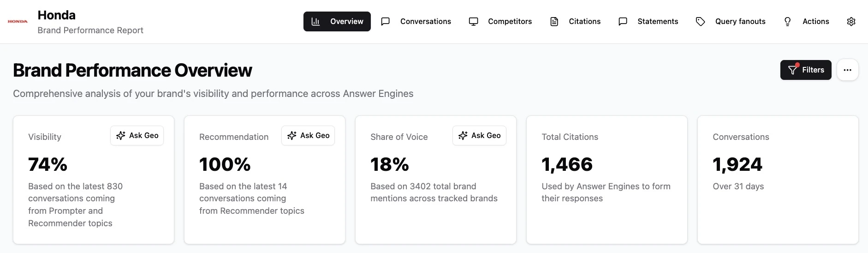Click the 100% recommendation value
868x253 pixels.
[225, 164]
